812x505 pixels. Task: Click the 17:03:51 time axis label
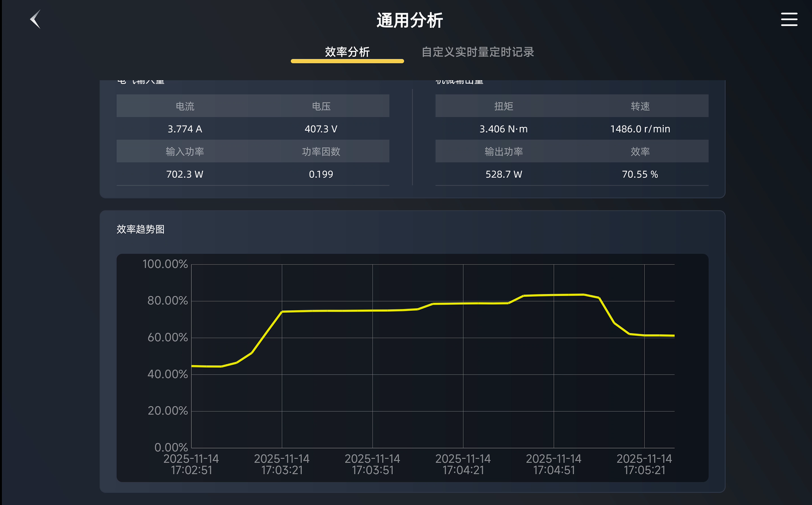click(x=372, y=470)
